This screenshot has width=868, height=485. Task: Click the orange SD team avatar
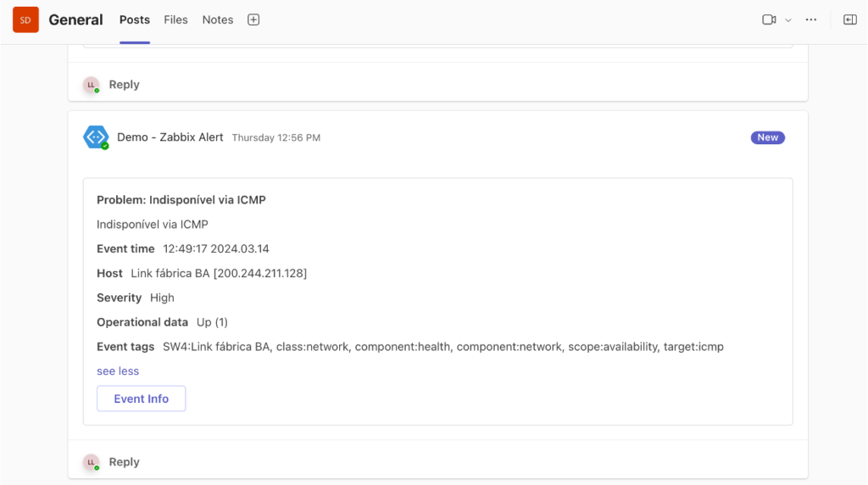(25, 20)
